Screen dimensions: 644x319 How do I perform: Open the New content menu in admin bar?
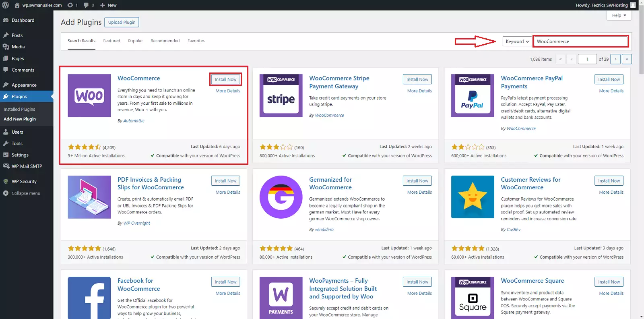tap(108, 5)
